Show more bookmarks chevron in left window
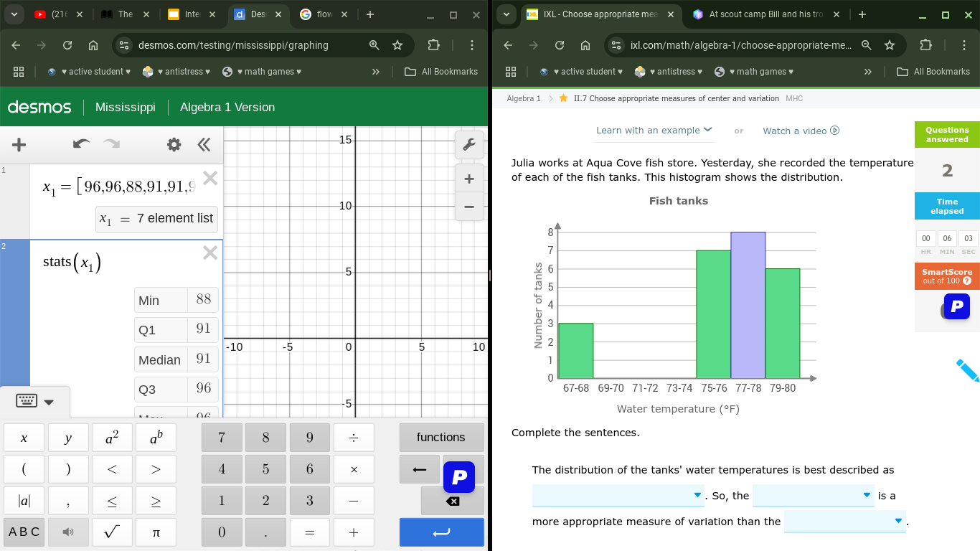 tap(375, 72)
